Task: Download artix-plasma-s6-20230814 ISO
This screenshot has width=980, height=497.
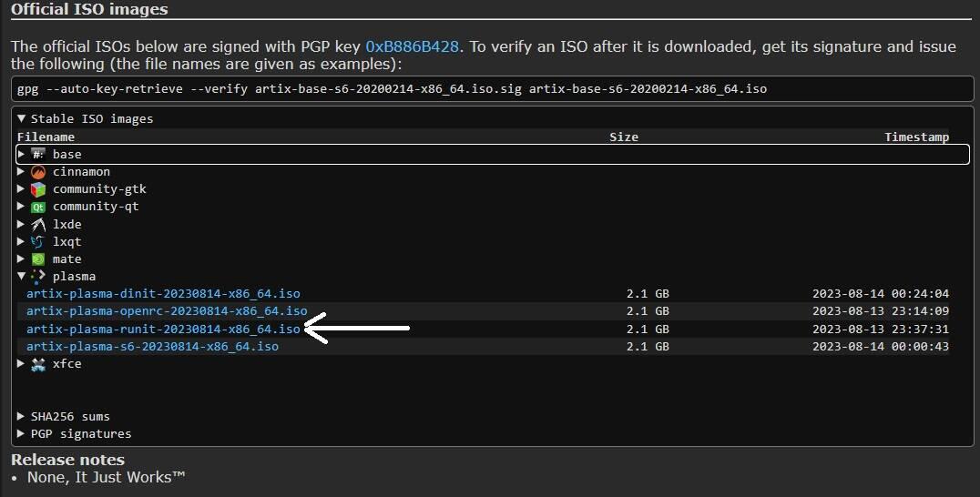Action: coord(152,347)
